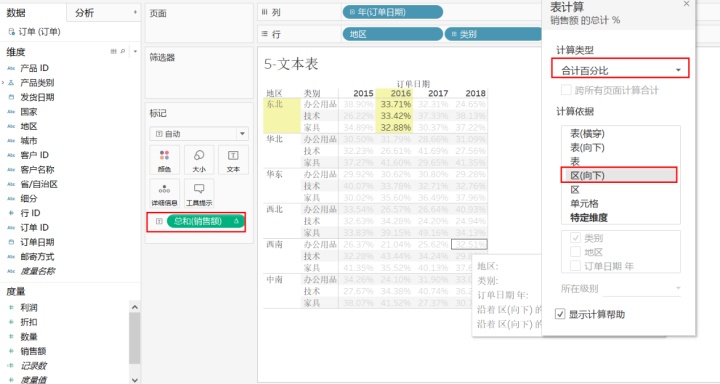Click the 2018 column header
This screenshot has height=384, width=720.
[x=475, y=93]
